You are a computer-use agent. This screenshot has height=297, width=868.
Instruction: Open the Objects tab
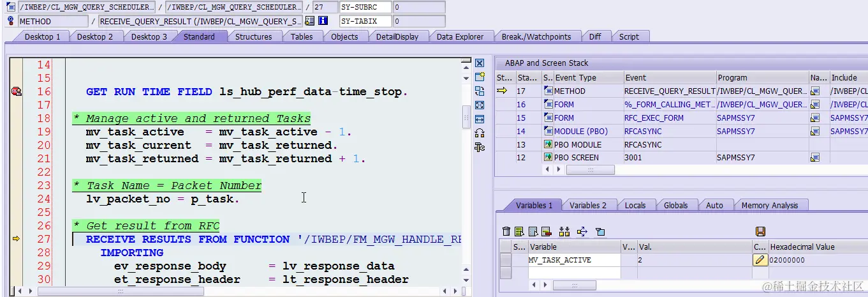coord(344,36)
